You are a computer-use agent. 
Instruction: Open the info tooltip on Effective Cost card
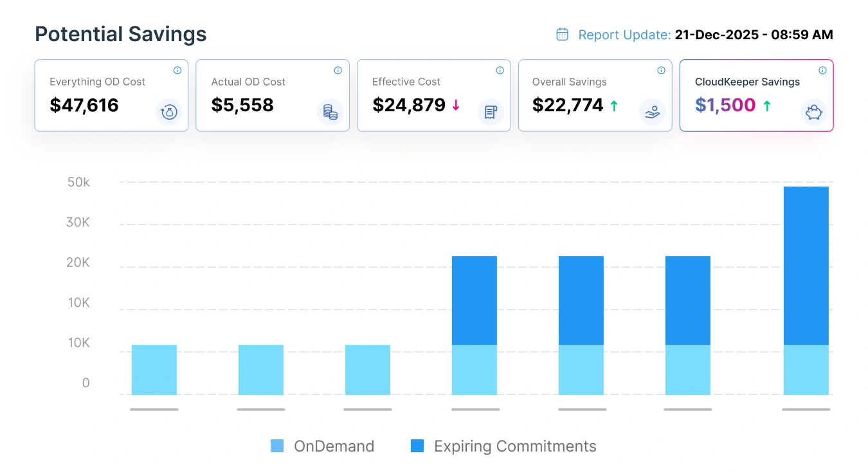coord(500,71)
